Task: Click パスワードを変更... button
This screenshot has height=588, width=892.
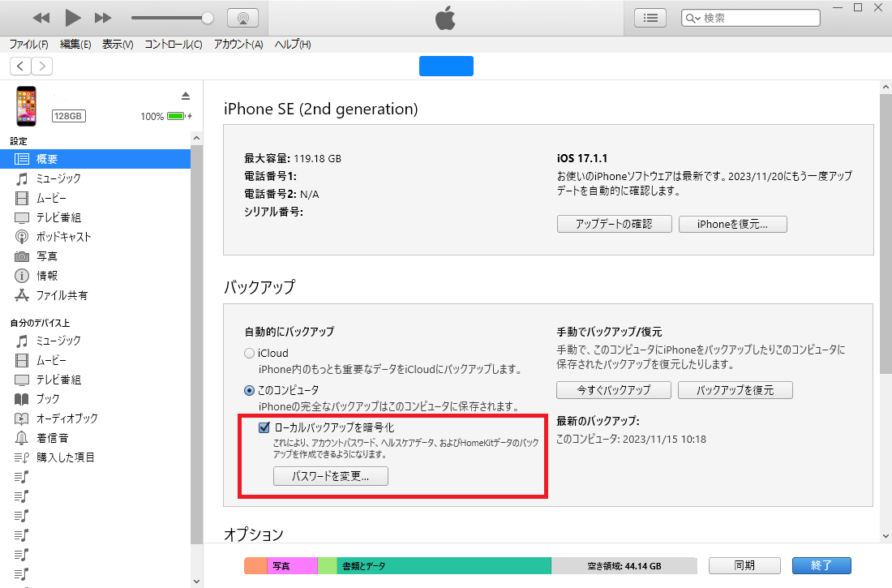Action: [331, 476]
